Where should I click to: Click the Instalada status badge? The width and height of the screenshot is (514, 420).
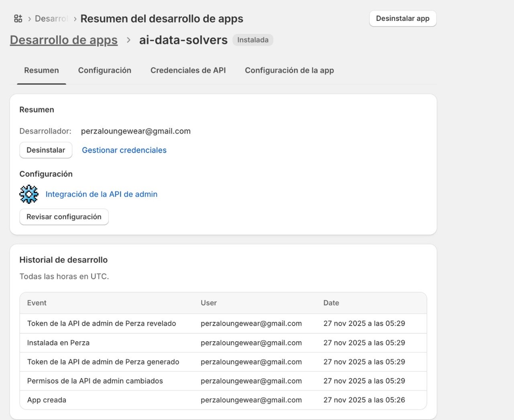point(253,40)
